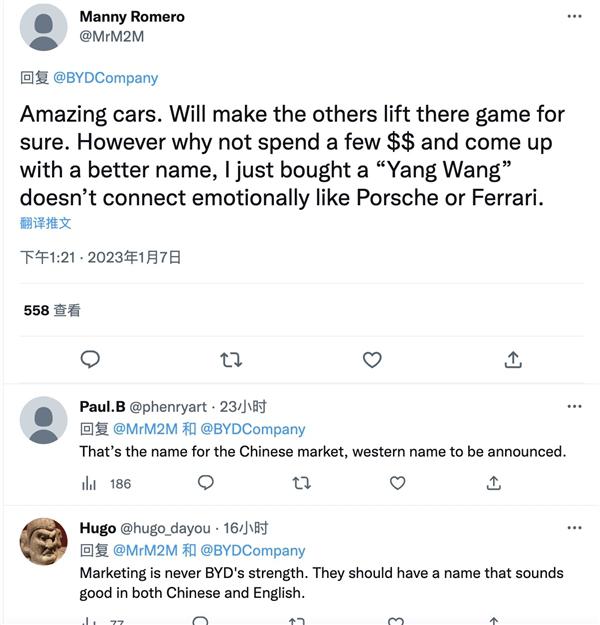
Task: Reply to Paul.B's comment
Action: [x=206, y=483]
